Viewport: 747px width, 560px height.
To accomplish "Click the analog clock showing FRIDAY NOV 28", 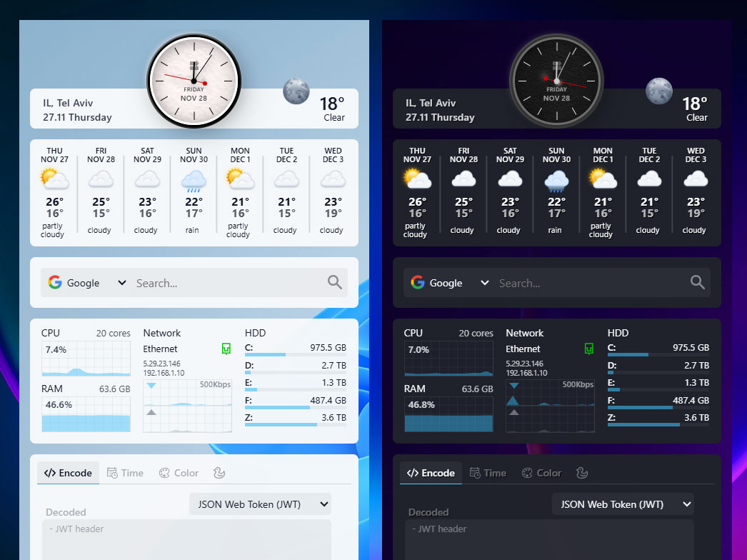I will click(x=194, y=80).
